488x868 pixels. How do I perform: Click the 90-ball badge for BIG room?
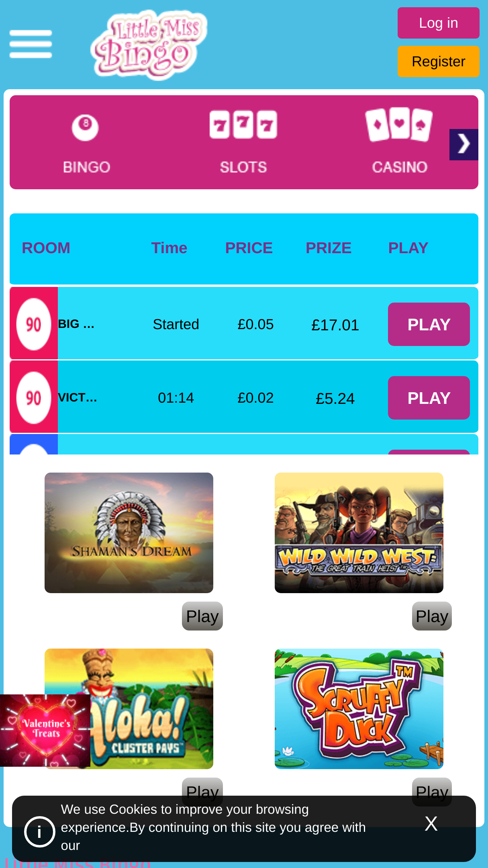click(x=34, y=324)
